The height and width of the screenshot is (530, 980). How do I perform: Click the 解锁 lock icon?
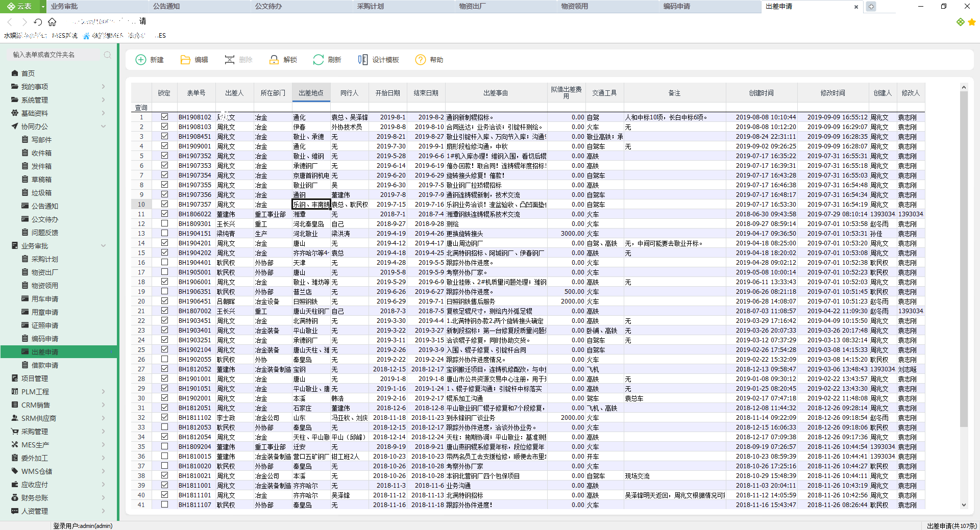(x=274, y=60)
